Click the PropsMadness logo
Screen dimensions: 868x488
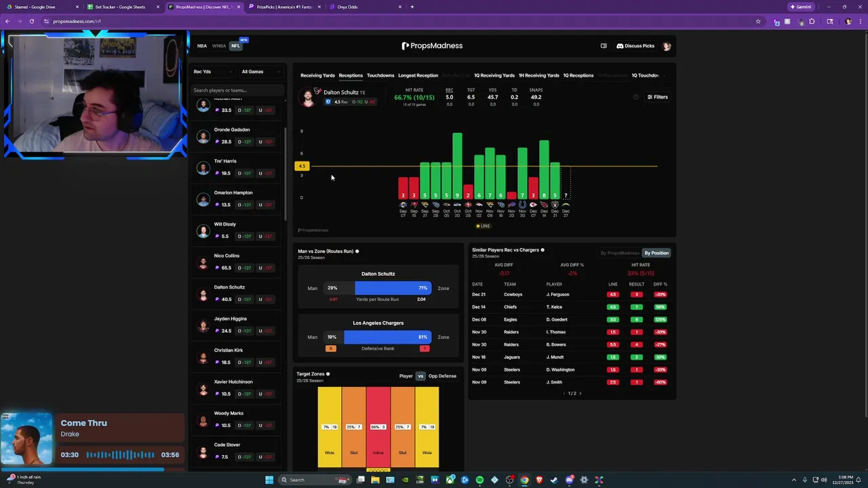[432, 46]
